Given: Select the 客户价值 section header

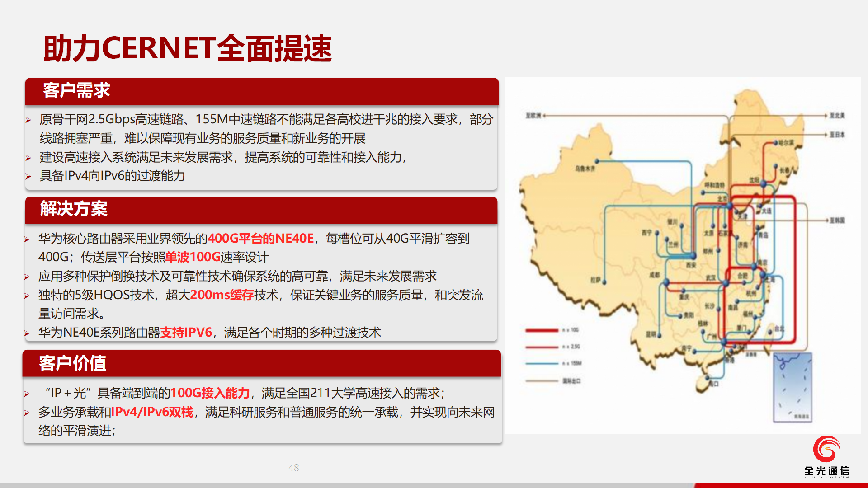Looking at the screenshot, I should [x=262, y=363].
